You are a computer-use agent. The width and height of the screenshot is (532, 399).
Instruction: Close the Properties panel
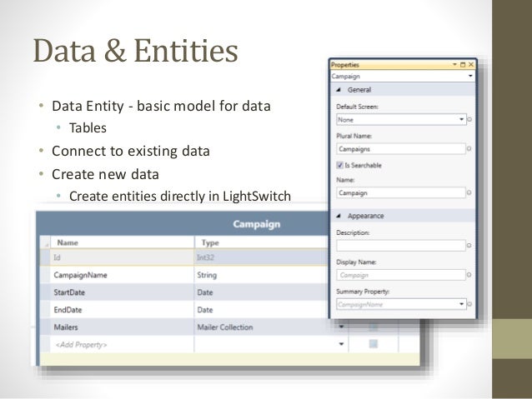pyautogui.click(x=470, y=63)
